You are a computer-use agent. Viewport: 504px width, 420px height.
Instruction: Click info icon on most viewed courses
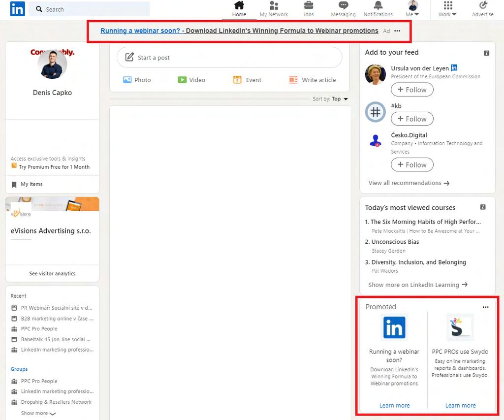(483, 207)
